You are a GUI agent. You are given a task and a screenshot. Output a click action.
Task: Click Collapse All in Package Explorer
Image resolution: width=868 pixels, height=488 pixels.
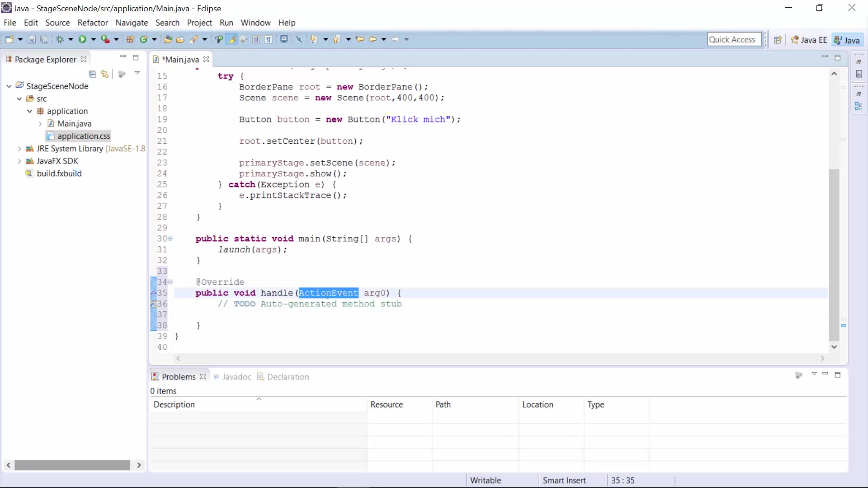[93, 74]
